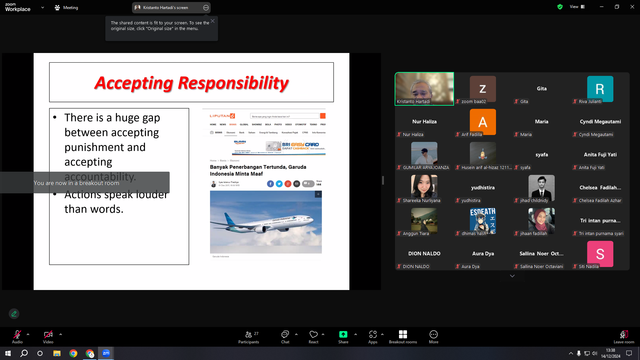Show more participants with down chevron
This screenshot has width=640, height=360.
tap(512, 276)
